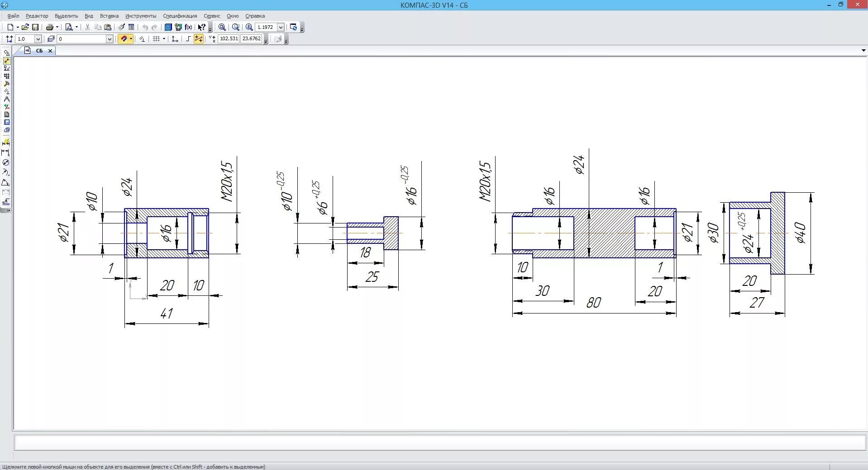Choose the angular dimension tool

click(6, 182)
